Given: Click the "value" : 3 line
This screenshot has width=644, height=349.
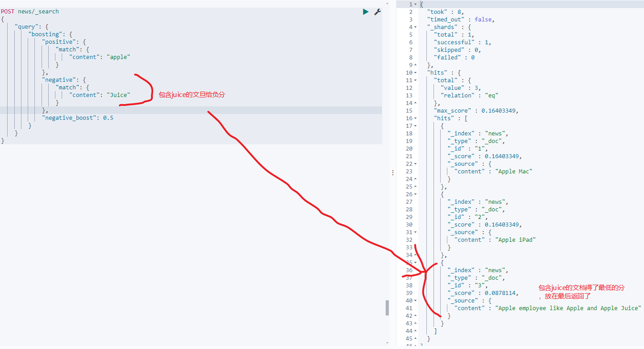Looking at the screenshot, I should pyautogui.click(x=461, y=88).
